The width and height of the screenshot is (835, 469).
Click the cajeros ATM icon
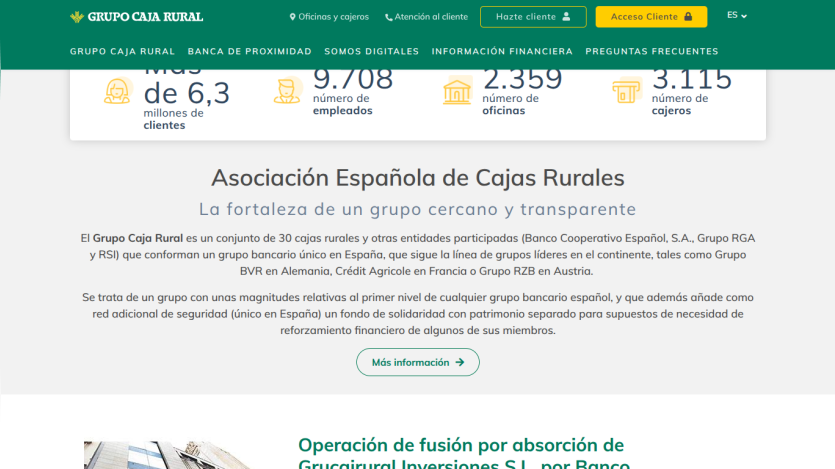(626, 90)
